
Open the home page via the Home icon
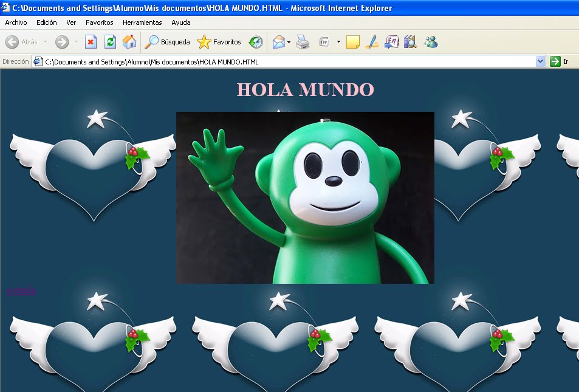(x=128, y=42)
